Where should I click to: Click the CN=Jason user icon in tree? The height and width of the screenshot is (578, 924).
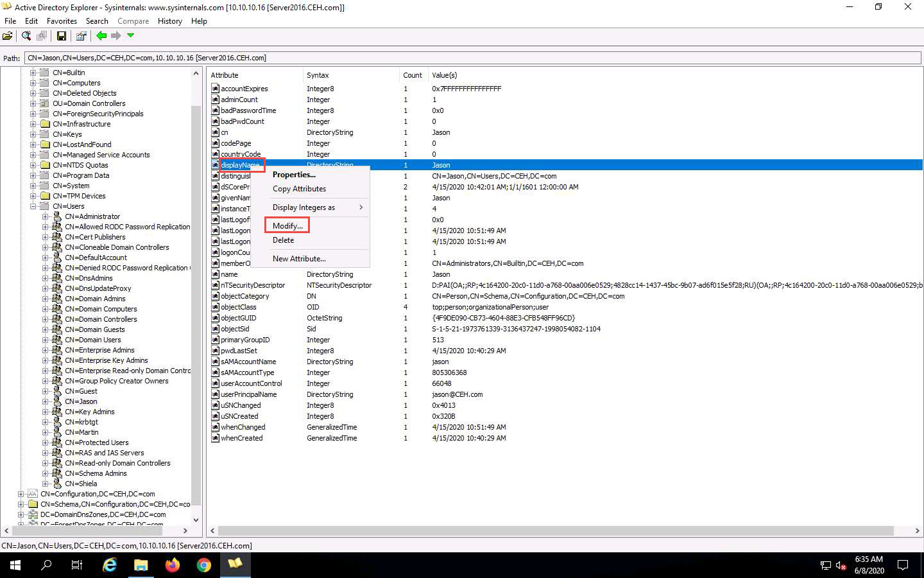(x=56, y=401)
